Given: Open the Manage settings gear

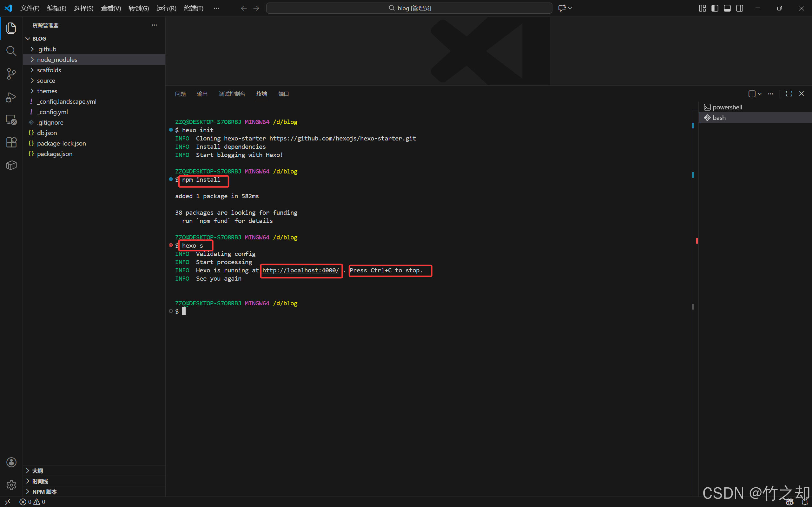Looking at the screenshot, I should click(11, 484).
